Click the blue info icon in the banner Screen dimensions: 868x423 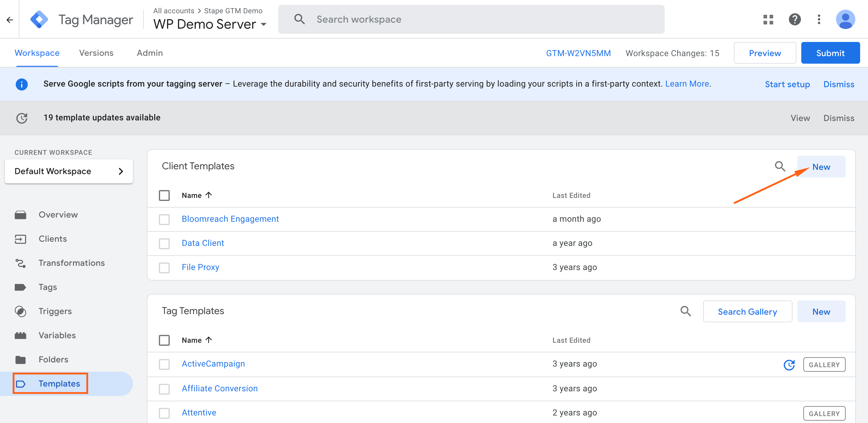click(x=22, y=84)
